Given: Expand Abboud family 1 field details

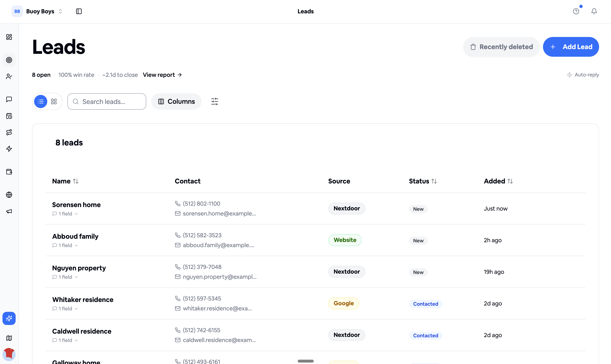Looking at the screenshot, I should click(x=65, y=245).
